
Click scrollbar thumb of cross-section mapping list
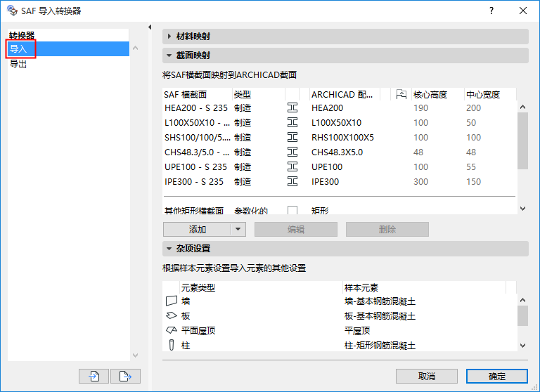point(522,141)
